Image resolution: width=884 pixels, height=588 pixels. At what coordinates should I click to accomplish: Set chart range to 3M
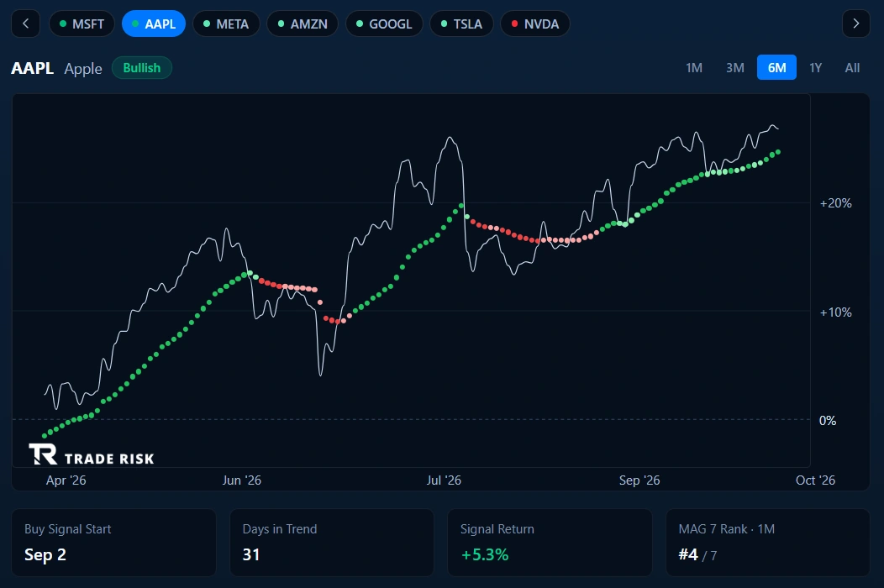pyautogui.click(x=734, y=68)
